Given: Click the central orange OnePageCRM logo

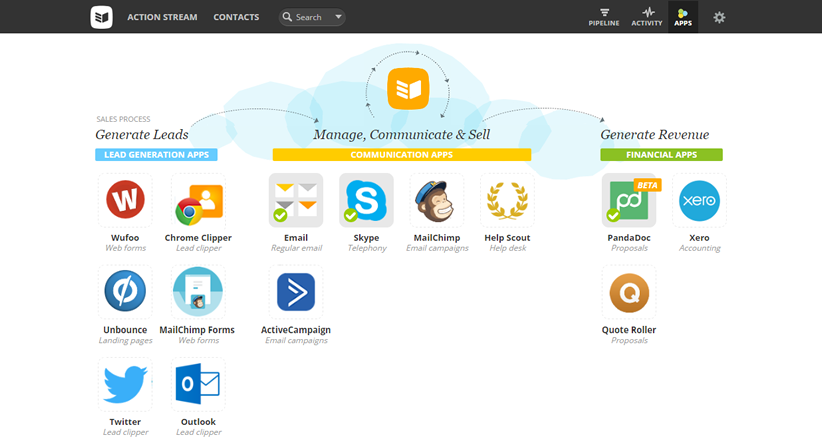Looking at the screenshot, I should coord(408,89).
